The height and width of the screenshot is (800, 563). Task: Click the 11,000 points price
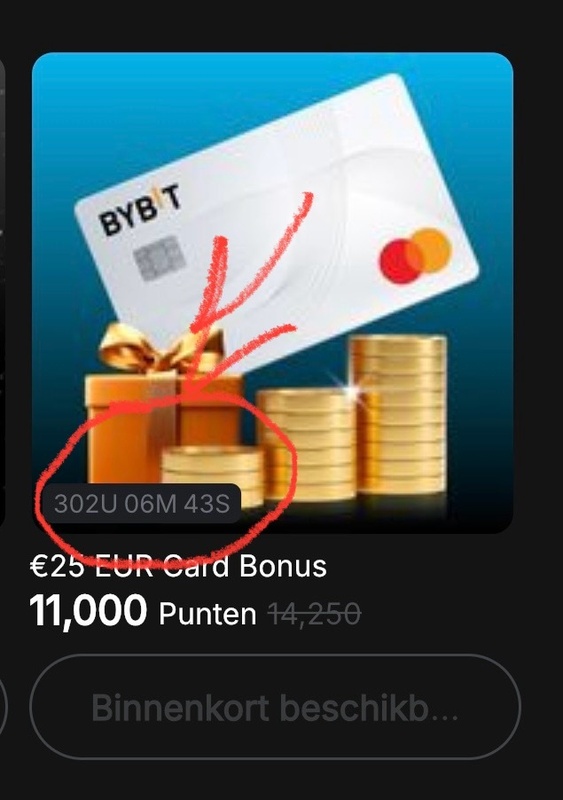pyautogui.click(x=88, y=610)
